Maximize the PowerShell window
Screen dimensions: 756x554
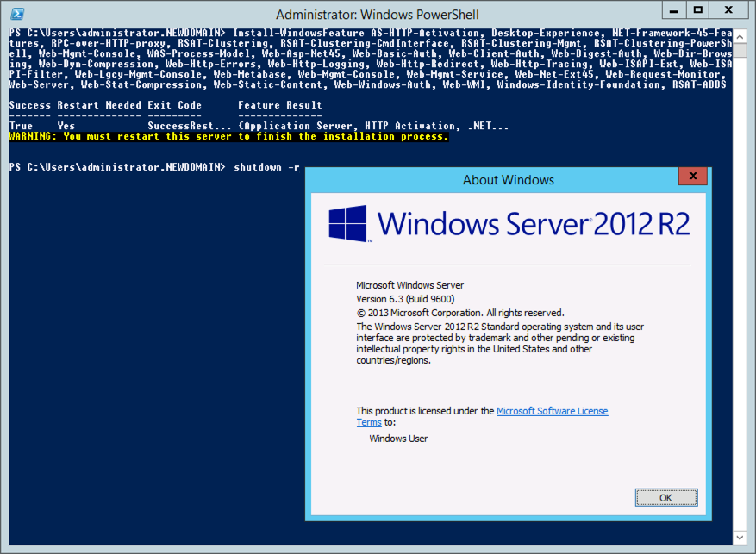[697, 10]
